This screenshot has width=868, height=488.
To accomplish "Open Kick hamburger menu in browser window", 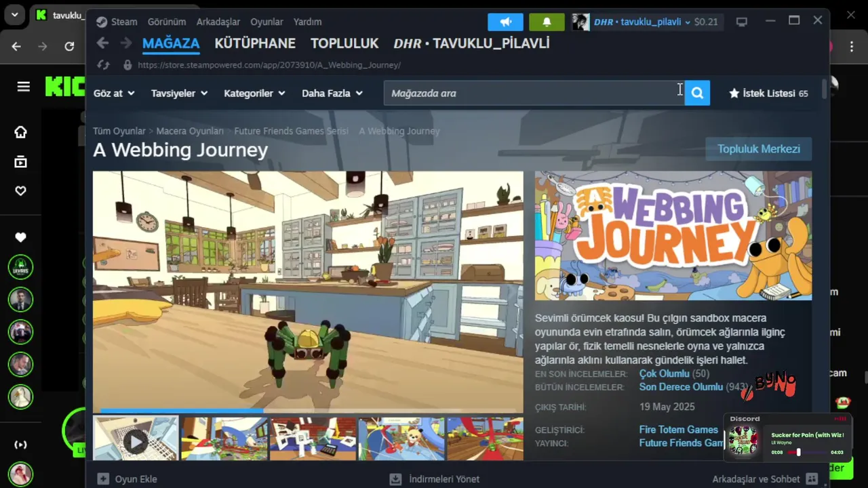I will click(x=24, y=86).
